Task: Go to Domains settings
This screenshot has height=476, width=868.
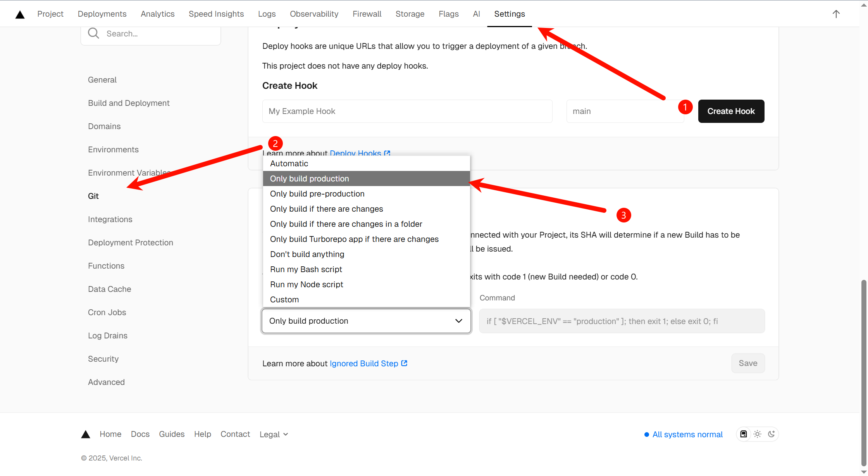Action: click(x=104, y=126)
